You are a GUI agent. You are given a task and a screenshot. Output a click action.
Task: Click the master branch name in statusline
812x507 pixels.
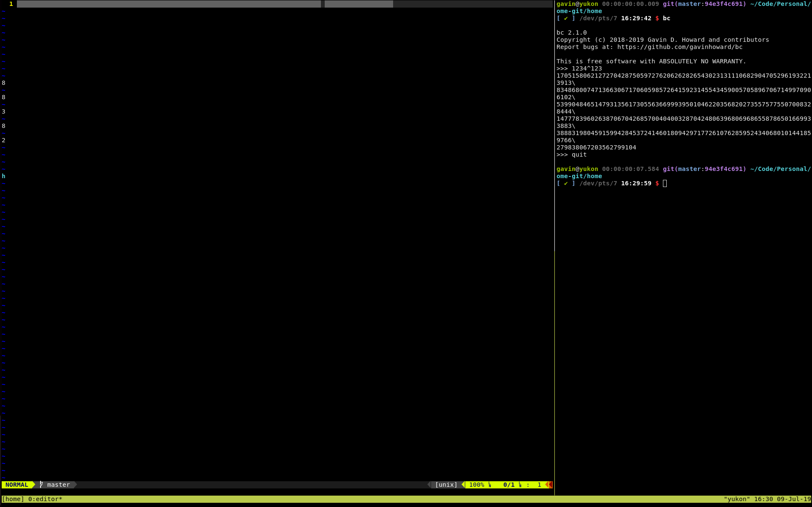coord(58,485)
